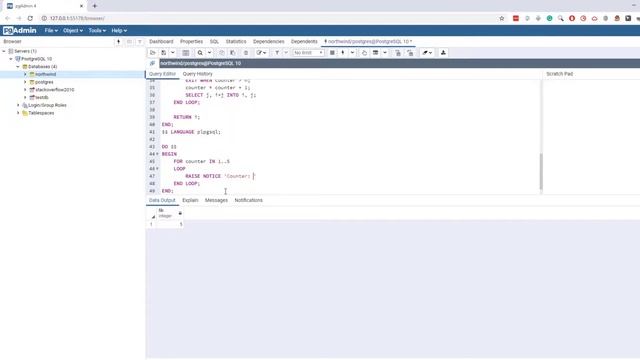Click the Explain analyze icon

[x=376, y=53]
